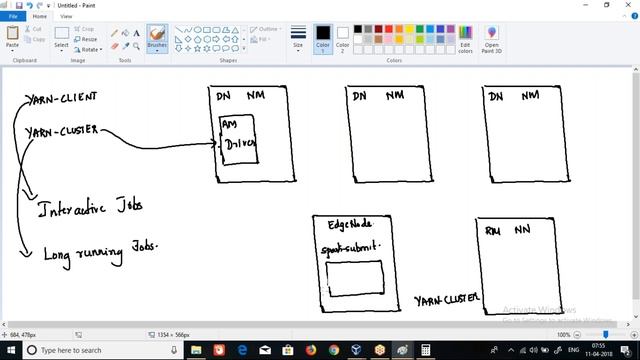This screenshot has width=640, height=360.
Task: Open the Rotate dropdown
Action: (x=88, y=49)
